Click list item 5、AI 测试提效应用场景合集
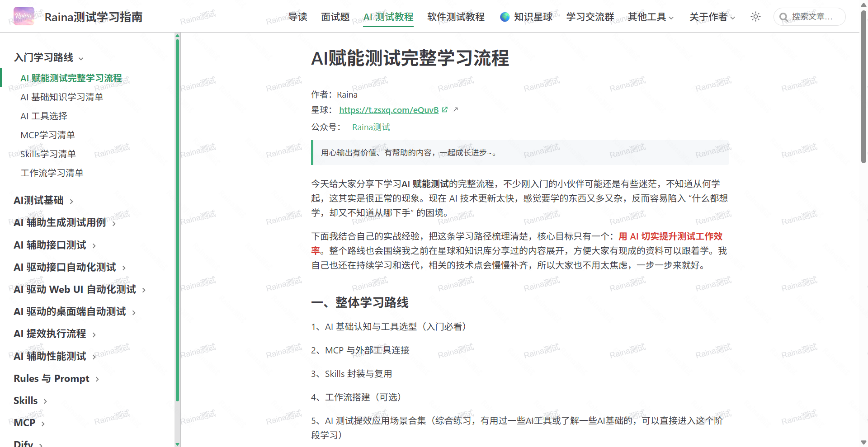 coord(517,428)
